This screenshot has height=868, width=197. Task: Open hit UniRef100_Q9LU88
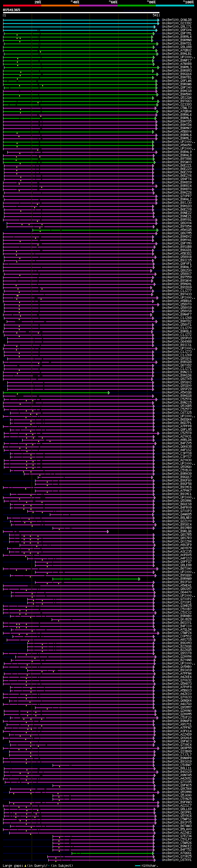(176, 47)
